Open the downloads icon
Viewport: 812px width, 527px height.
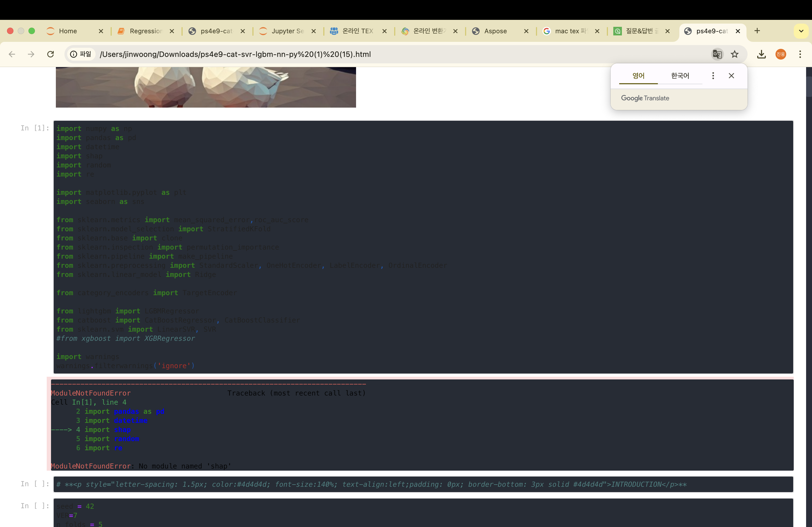(762, 54)
